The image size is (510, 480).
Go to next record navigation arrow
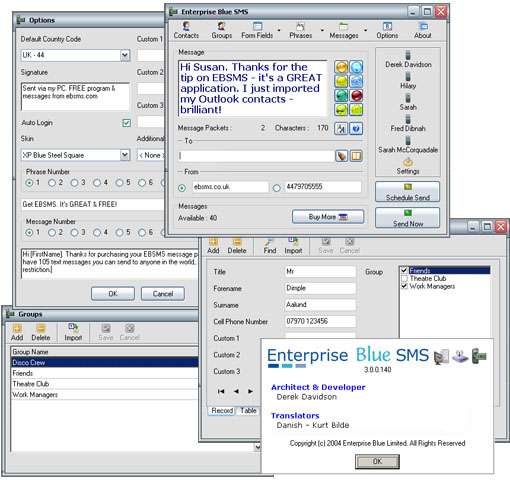click(x=250, y=391)
